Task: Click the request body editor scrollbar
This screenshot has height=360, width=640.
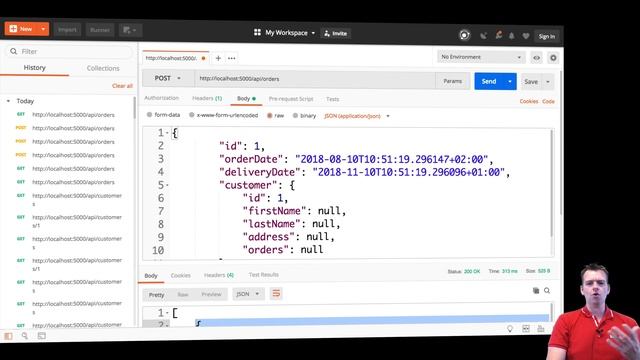Action: click(x=552, y=183)
